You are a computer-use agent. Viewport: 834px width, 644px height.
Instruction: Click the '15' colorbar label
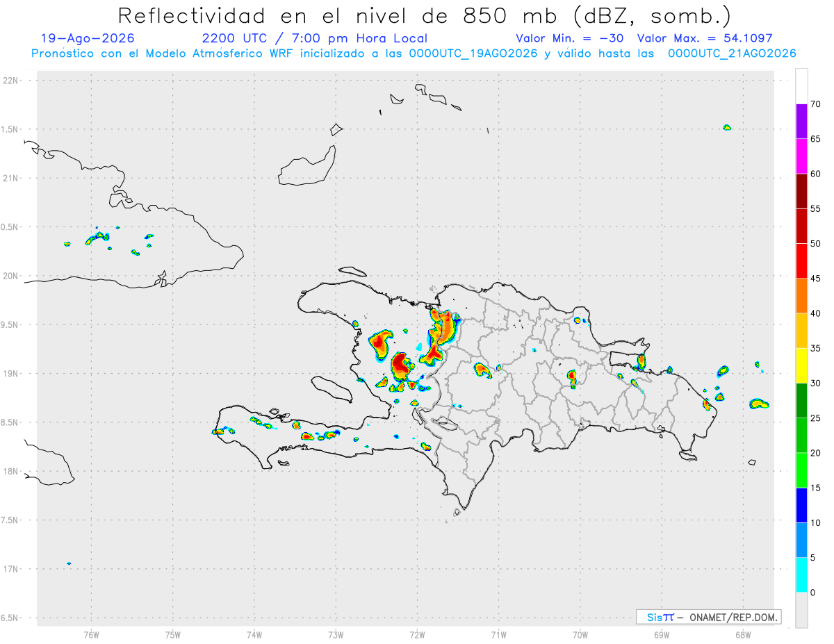tap(816, 488)
